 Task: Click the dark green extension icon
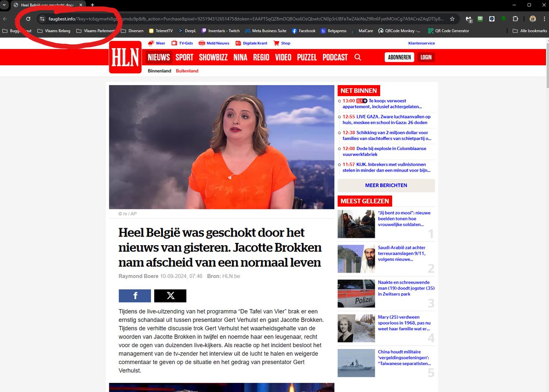(504, 19)
